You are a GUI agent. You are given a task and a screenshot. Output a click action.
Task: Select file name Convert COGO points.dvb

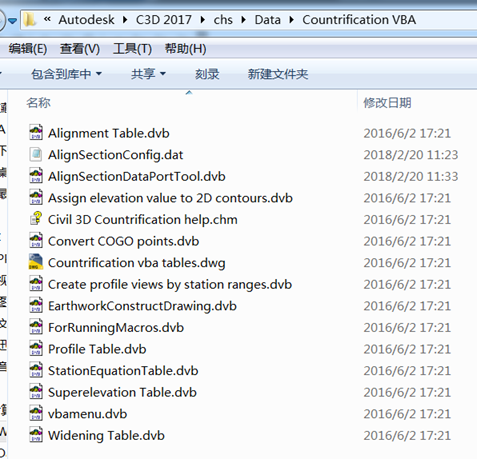[x=124, y=241]
